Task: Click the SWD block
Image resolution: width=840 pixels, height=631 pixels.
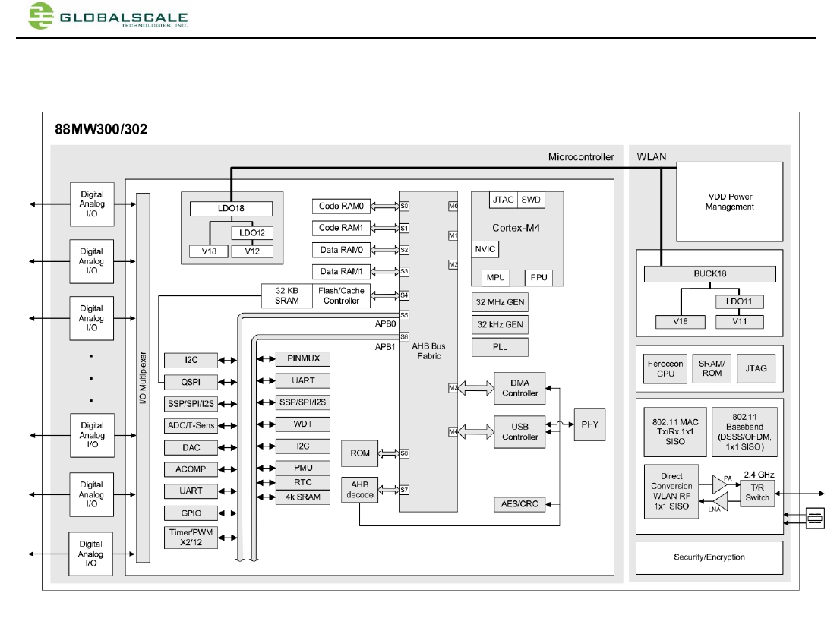Action: (531, 200)
